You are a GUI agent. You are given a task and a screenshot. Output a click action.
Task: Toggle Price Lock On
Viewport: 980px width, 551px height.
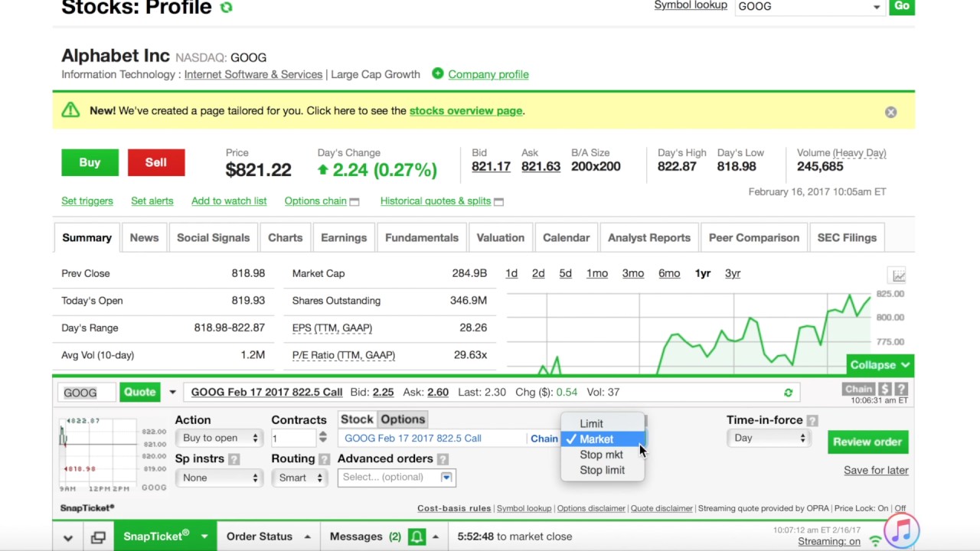coord(882,508)
